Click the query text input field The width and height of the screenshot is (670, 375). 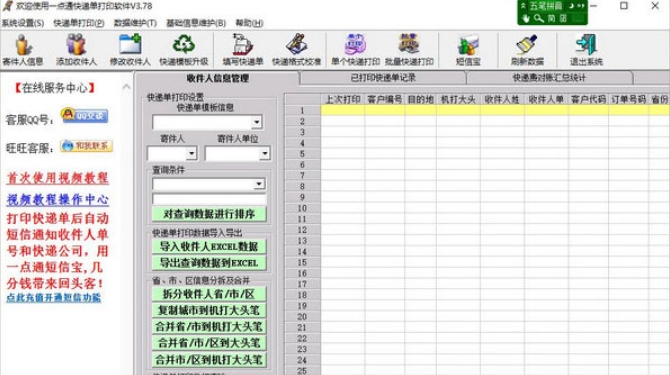click(x=209, y=199)
